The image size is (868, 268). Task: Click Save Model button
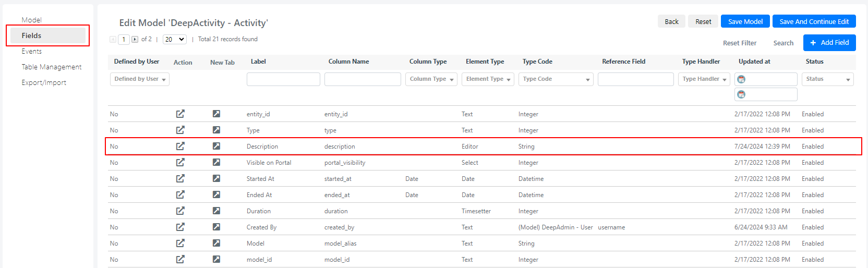[x=745, y=21]
